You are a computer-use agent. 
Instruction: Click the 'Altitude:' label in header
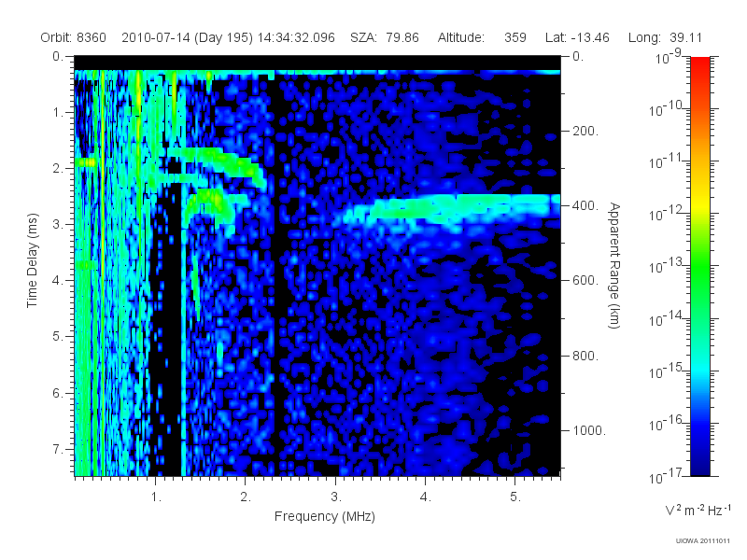461,37
